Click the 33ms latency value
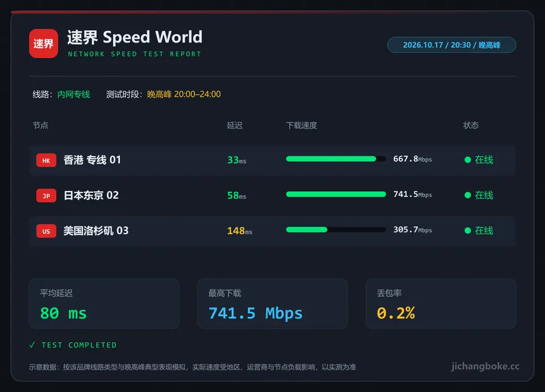 237,160
